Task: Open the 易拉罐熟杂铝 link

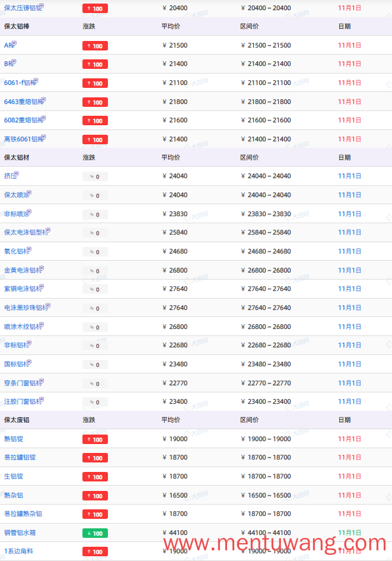Action: (x=23, y=514)
